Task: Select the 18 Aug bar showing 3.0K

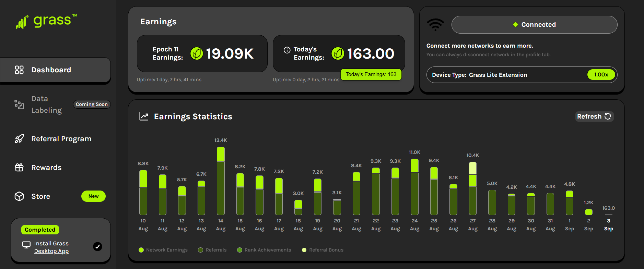Action: click(x=298, y=207)
